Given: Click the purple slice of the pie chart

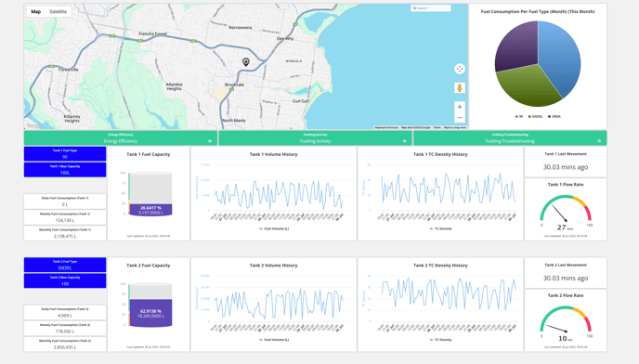Looking at the screenshot, I should (519, 46).
